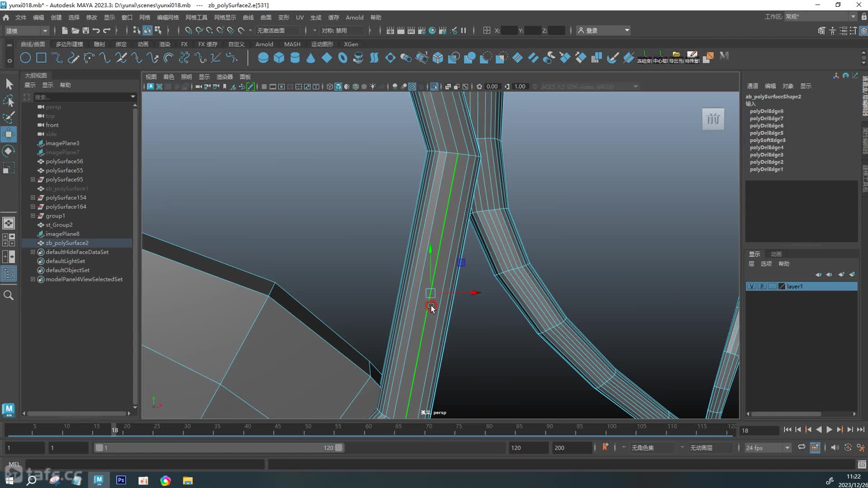Create a NURBS square from shelf
The image size is (868, 488).
[x=41, y=57]
